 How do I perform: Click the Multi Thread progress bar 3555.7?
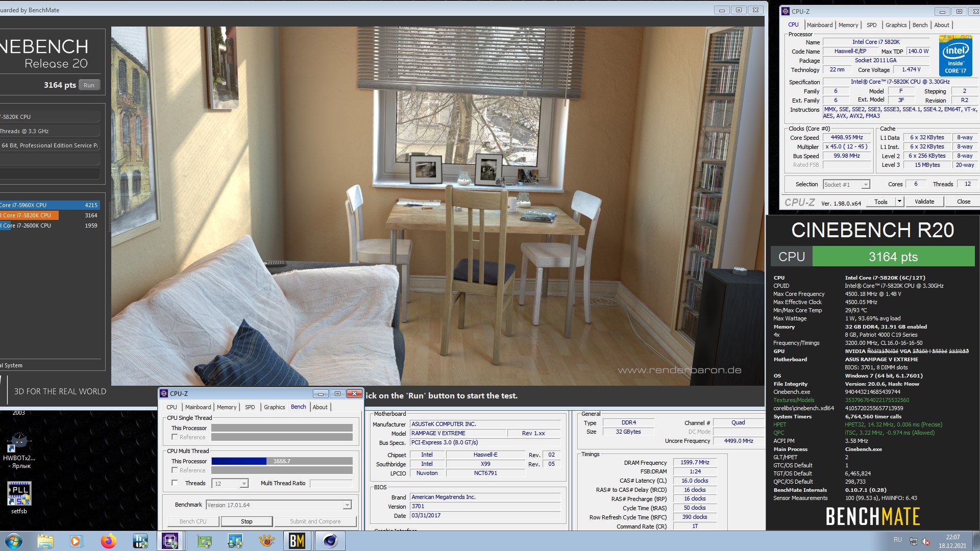[282, 461]
